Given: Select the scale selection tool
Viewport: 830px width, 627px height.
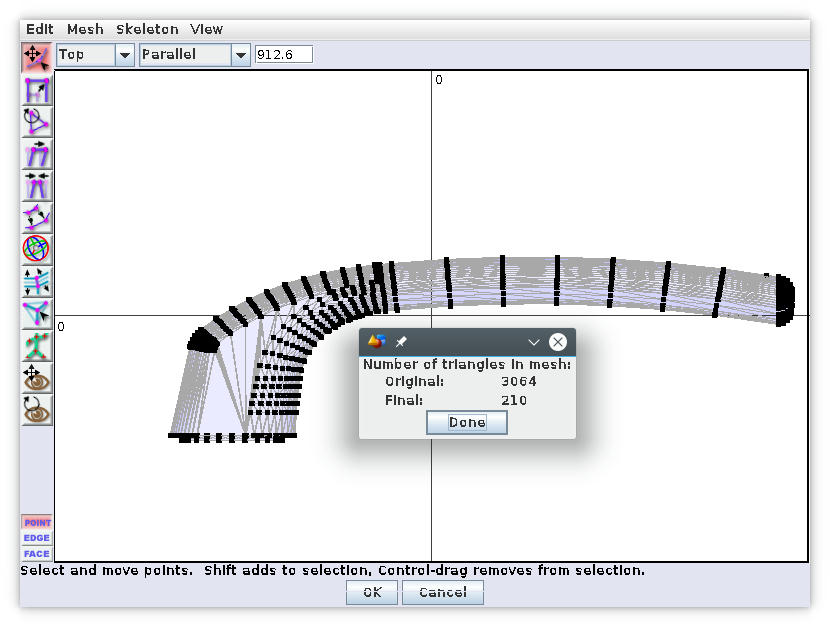Looking at the screenshot, I should point(37,90).
